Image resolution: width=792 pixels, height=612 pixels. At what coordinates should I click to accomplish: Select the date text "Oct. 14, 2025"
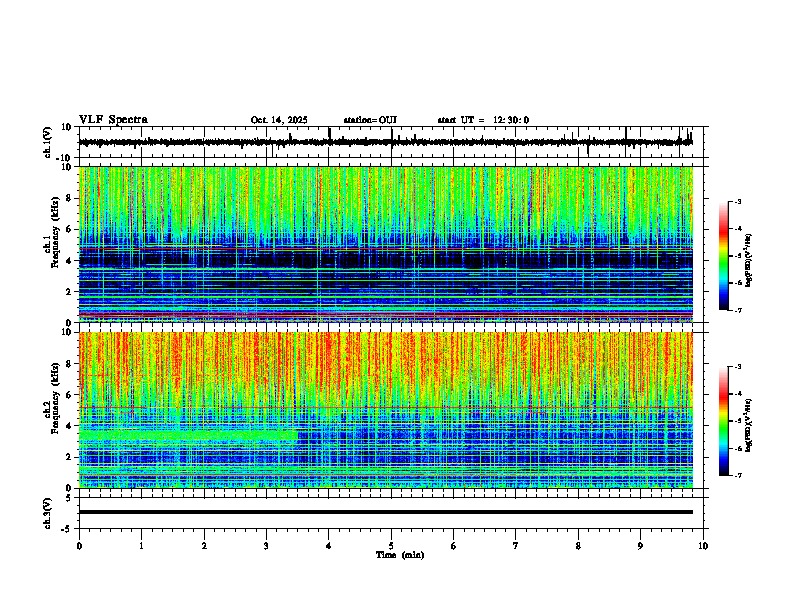[279, 120]
